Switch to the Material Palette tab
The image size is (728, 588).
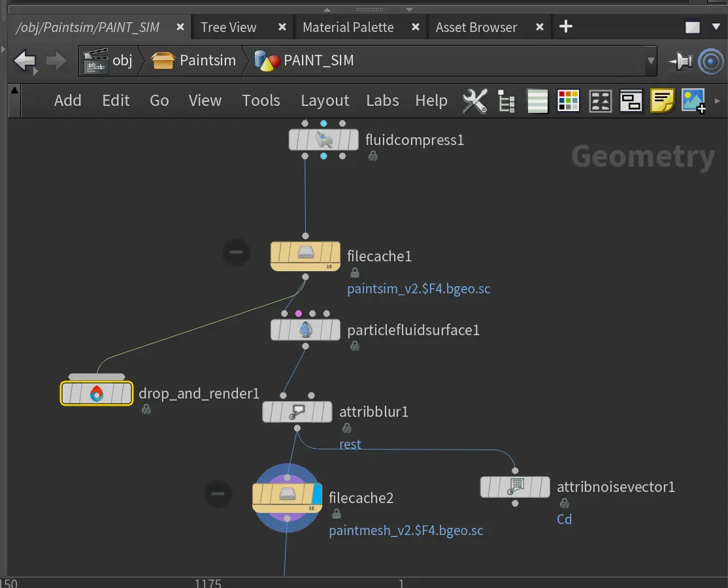point(348,27)
